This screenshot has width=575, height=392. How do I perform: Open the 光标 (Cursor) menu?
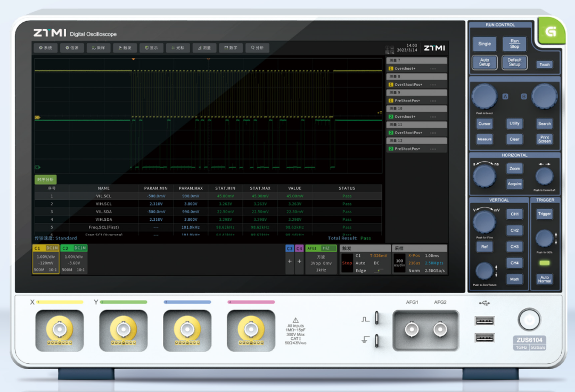[x=178, y=48]
